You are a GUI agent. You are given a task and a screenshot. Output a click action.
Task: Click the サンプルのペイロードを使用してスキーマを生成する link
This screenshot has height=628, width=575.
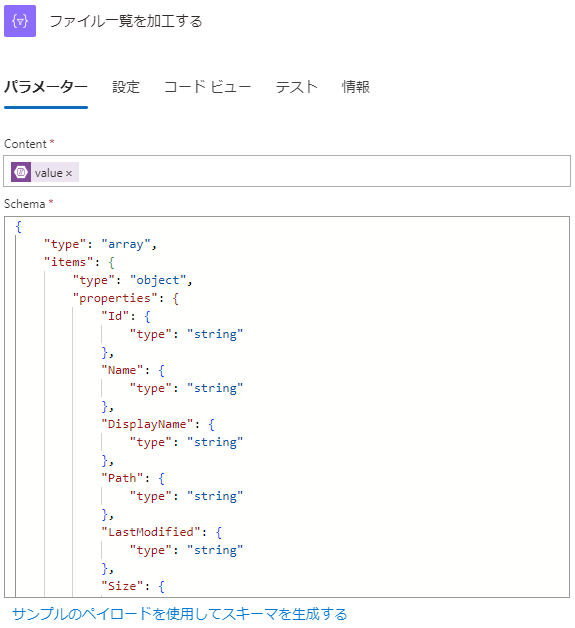click(179, 614)
